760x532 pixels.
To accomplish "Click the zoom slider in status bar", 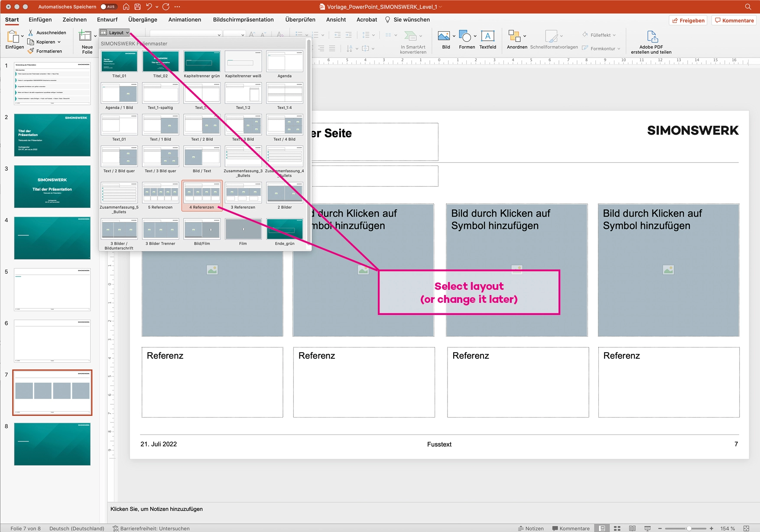I will (x=688, y=528).
